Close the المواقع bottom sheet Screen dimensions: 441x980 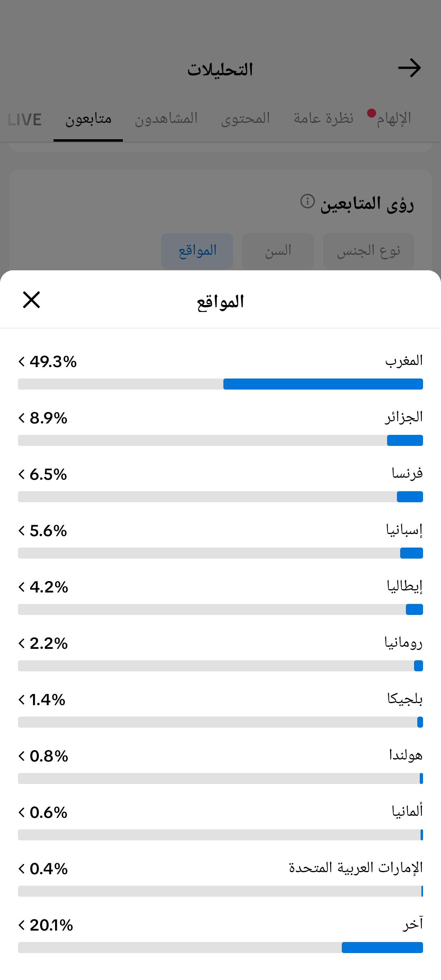(x=31, y=300)
